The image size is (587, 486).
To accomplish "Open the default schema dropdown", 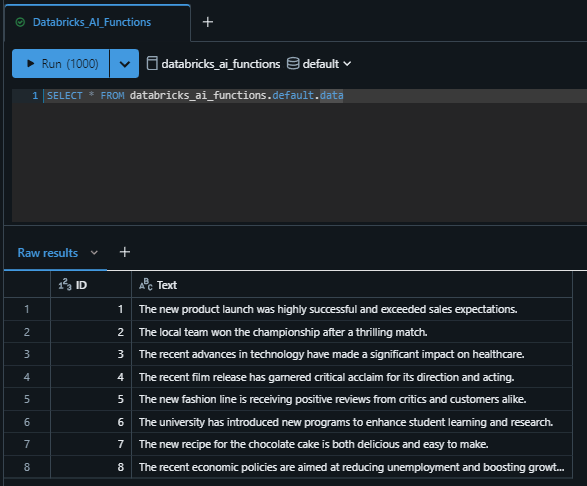I will click(319, 64).
